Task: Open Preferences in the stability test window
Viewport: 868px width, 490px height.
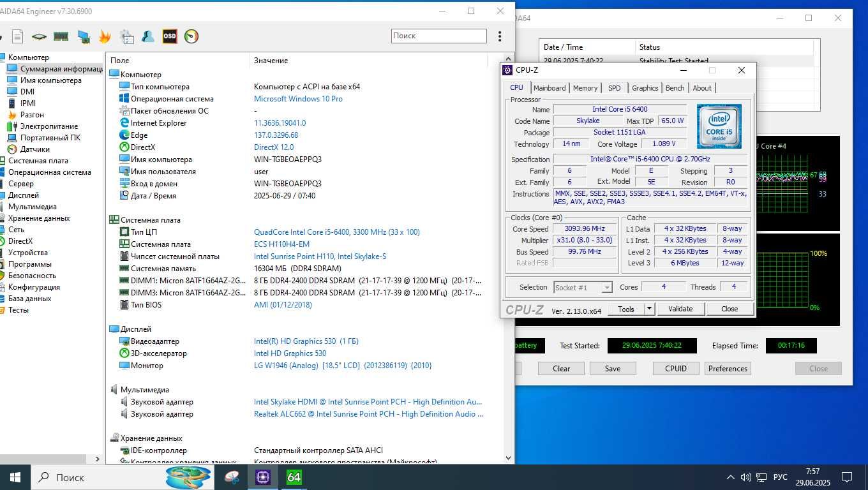Action: (x=728, y=368)
